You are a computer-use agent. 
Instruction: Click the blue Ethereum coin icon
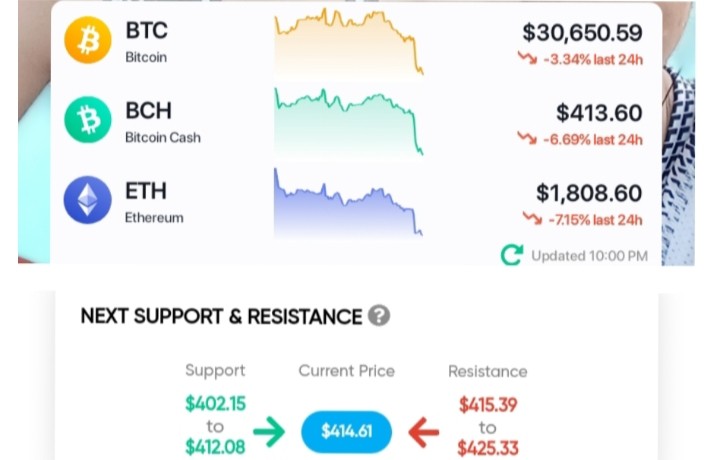pos(88,200)
